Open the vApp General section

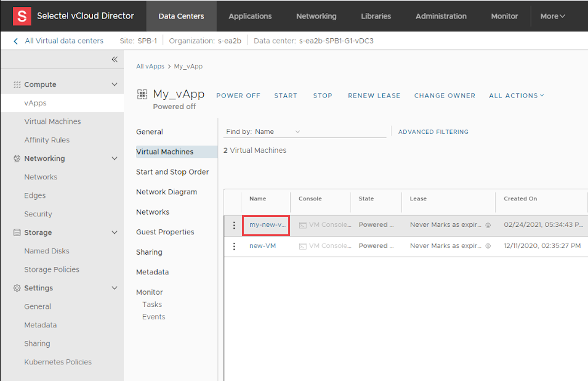tap(150, 132)
